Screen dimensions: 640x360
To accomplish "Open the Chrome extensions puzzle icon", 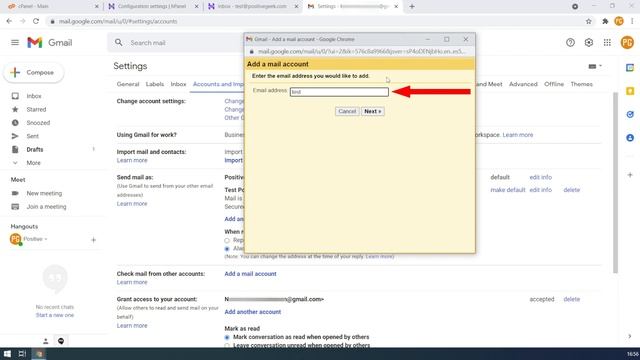I will 605,21.
